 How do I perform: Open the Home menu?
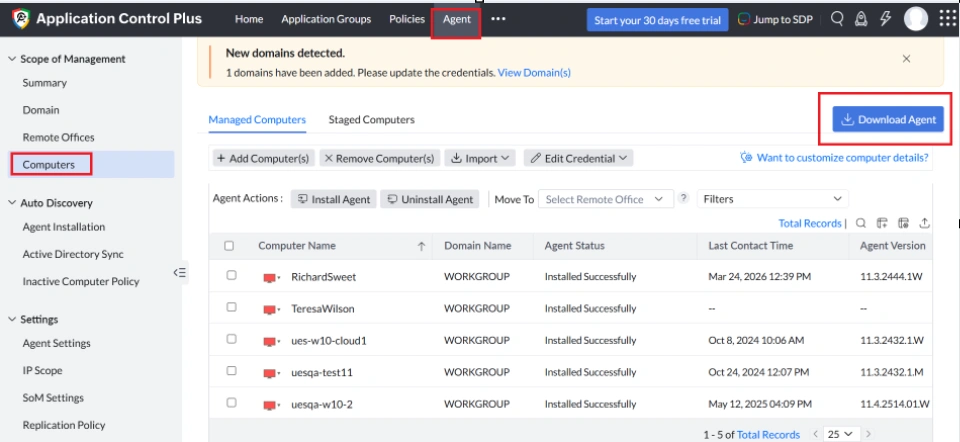click(x=249, y=19)
